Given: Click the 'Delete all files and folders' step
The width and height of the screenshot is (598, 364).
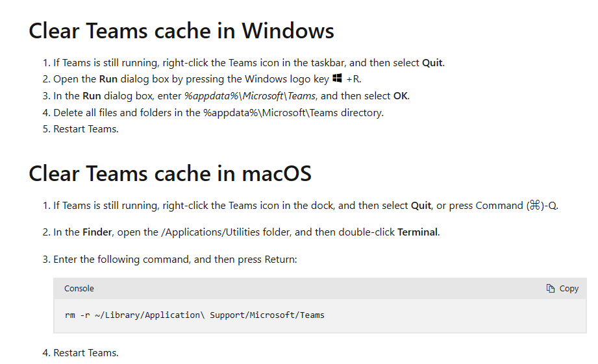Looking at the screenshot, I should (219, 113).
